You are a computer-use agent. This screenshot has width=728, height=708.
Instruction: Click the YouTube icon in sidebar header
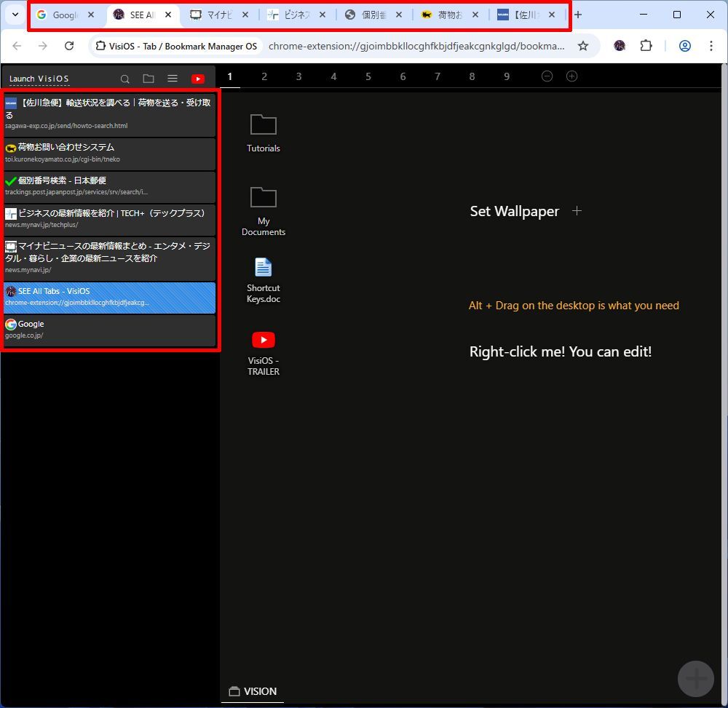click(198, 79)
